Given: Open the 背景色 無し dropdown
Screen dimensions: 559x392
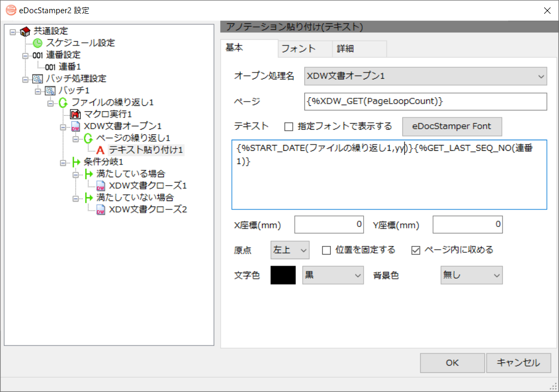Looking at the screenshot, I should coord(471,275).
